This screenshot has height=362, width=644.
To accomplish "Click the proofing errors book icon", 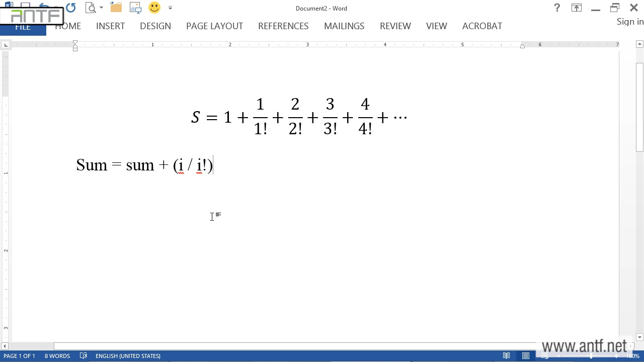I will (84, 356).
